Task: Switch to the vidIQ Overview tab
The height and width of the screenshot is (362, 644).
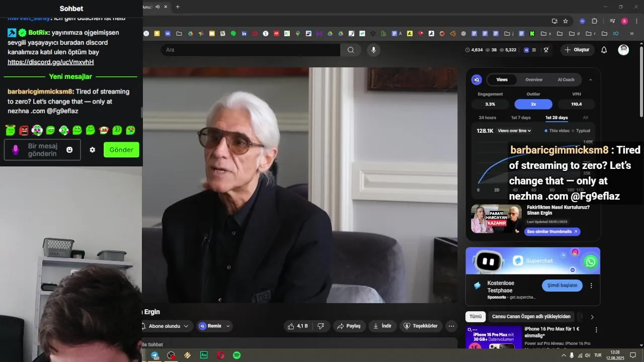Action: (x=534, y=79)
